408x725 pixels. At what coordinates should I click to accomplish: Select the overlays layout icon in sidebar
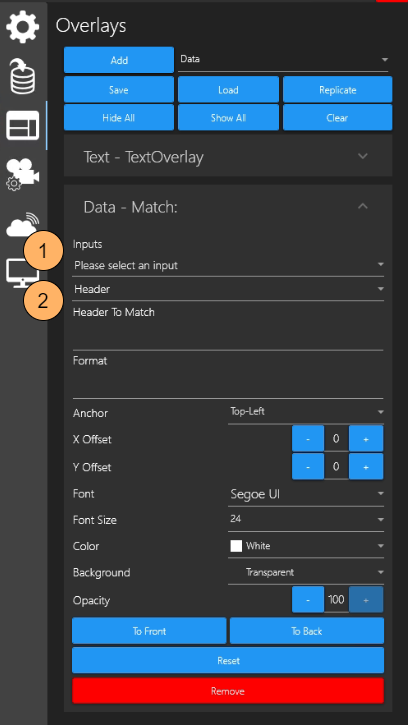(22, 126)
